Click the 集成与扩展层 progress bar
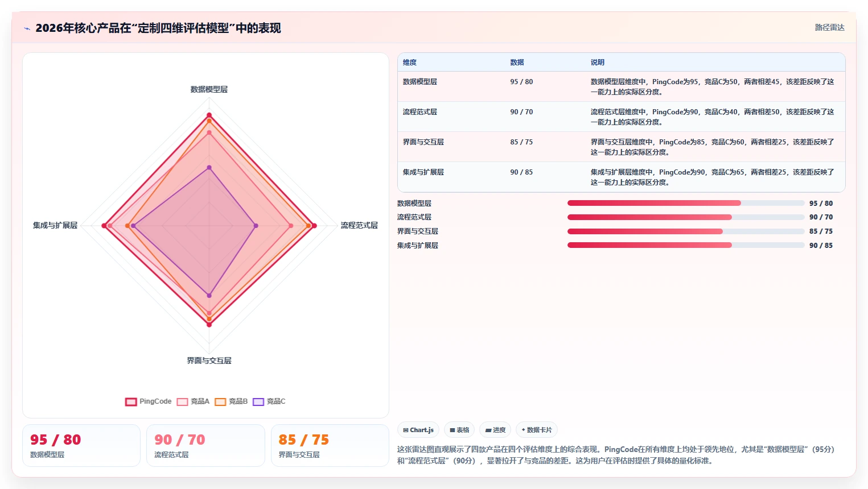 [x=686, y=245]
